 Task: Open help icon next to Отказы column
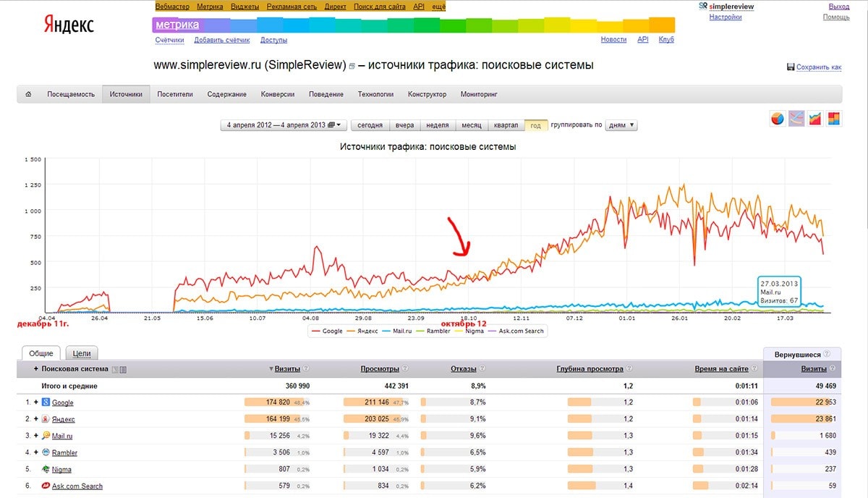pos(483,369)
